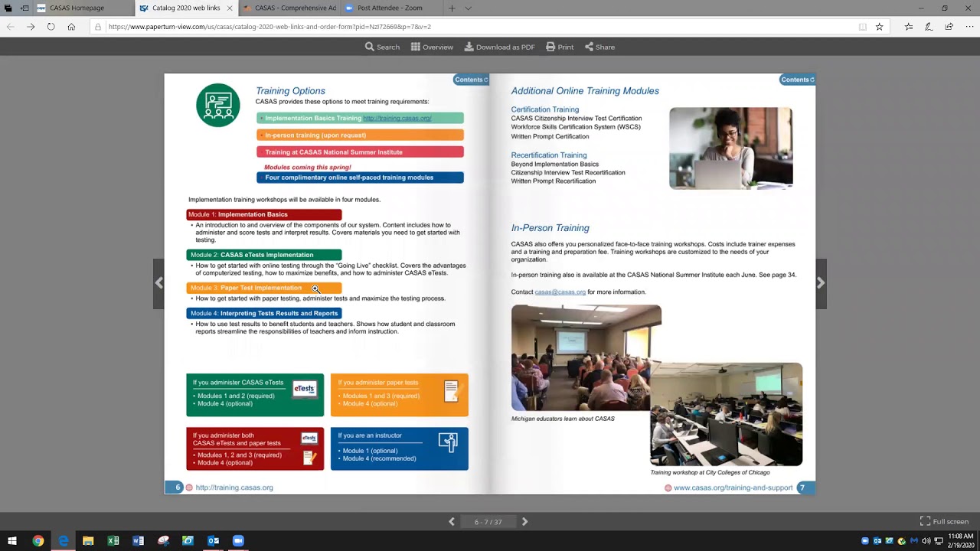Refresh the current page
The height and width of the screenshot is (551, 980).
[x=51, y=27]
